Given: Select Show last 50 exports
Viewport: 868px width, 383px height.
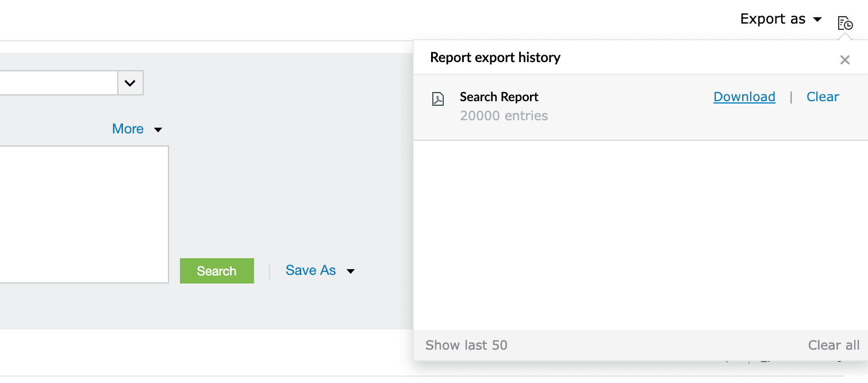Looking at the screenshot, I should [x=466, y=345].
